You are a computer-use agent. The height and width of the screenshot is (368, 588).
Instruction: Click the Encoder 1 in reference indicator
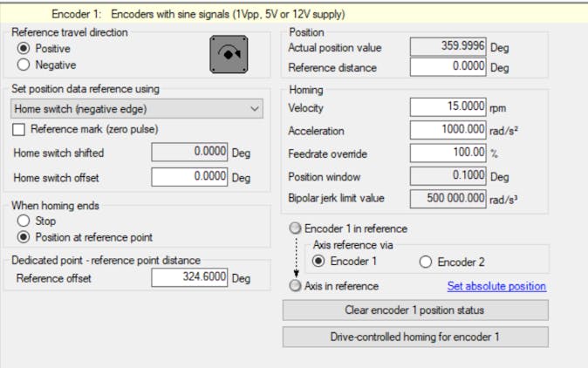click(297, 228)
